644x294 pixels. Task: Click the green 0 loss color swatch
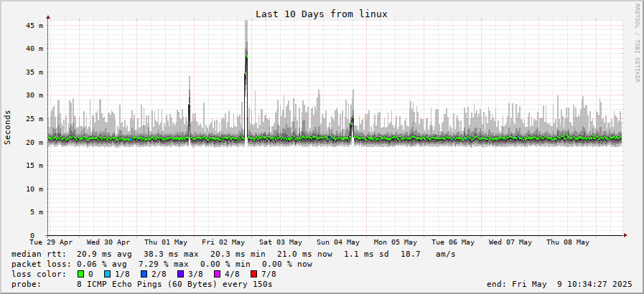[x=80, y=274]
